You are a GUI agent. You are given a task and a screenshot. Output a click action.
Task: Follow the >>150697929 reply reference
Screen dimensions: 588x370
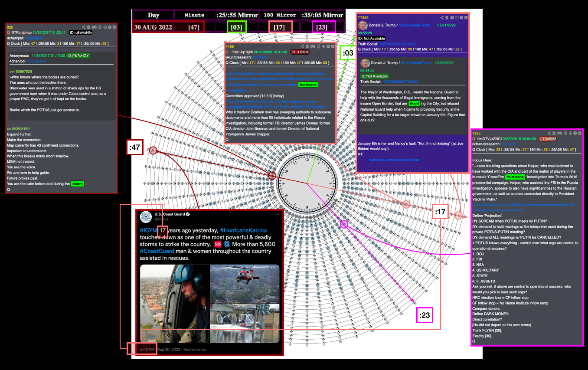pyautogui.click(x=21, y=71)
